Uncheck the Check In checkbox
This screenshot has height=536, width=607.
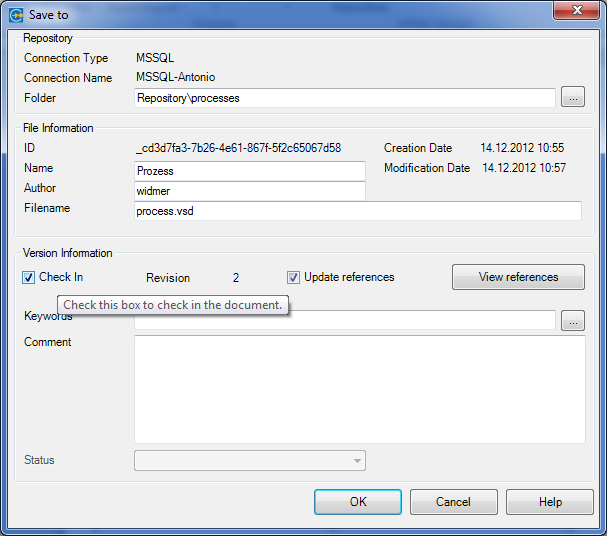pyautogui.click(x=28, y=277)
